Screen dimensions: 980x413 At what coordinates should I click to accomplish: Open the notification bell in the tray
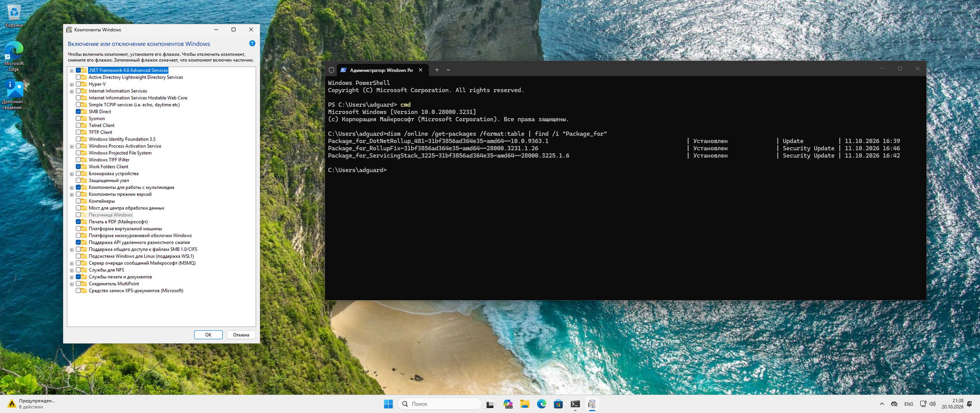click(970, 404)
